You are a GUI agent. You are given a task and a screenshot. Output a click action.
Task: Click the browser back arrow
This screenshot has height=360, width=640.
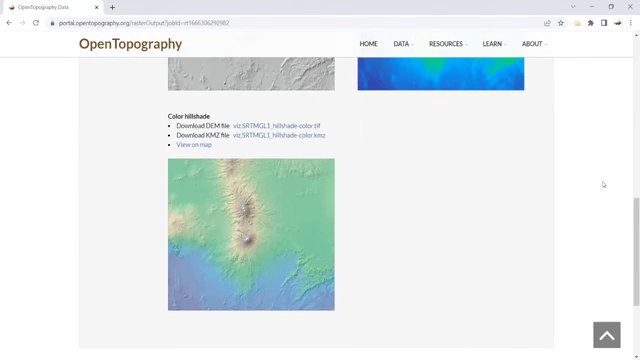click(x=9, y=23)
